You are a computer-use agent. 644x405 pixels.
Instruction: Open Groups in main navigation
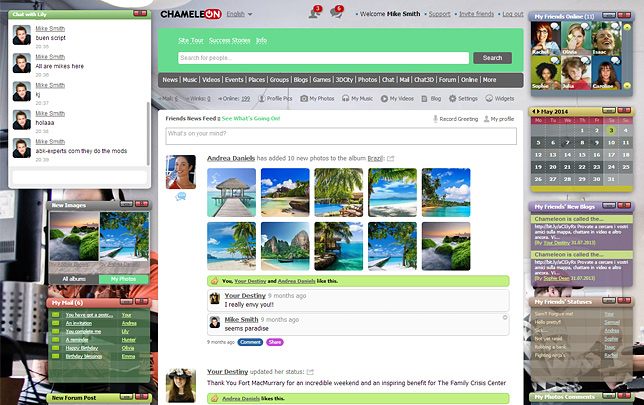[x=279, y=80]
